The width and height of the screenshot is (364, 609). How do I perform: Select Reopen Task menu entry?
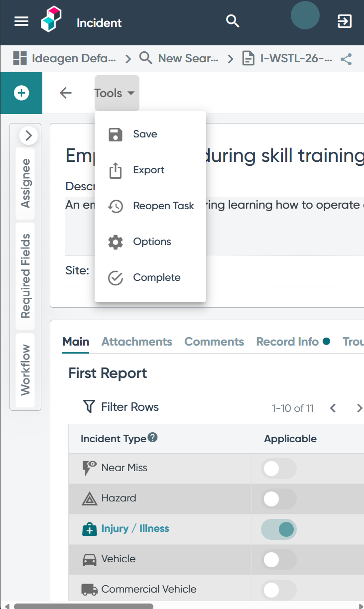[x=150, y=206]
